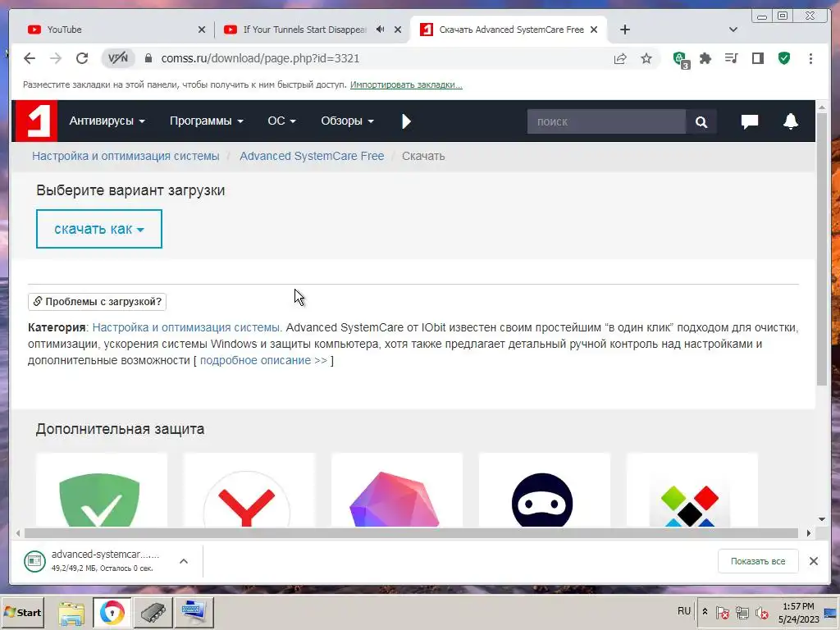Open a new browser tab
The width and height of the screenshot is (840, 630).
pos(624,30)
